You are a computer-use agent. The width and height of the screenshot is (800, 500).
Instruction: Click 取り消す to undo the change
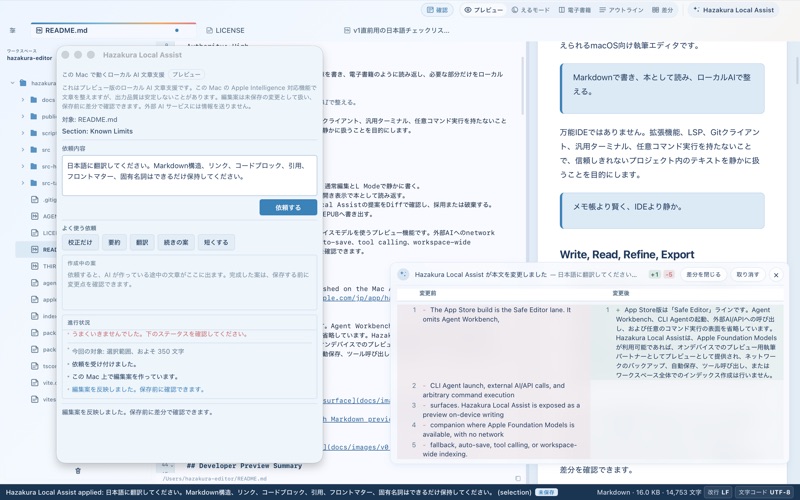pos(747,274)
